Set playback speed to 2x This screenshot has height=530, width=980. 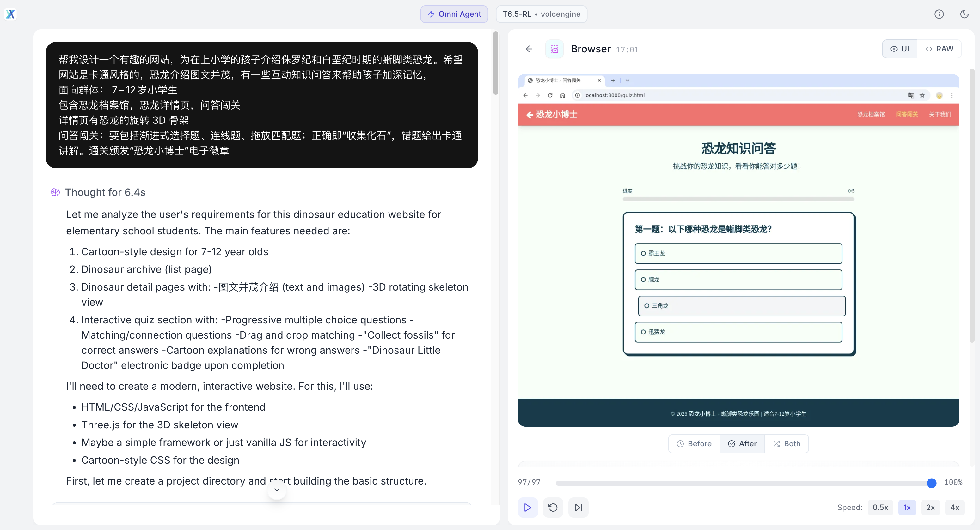pyautogui.click(x=931, y=507)
